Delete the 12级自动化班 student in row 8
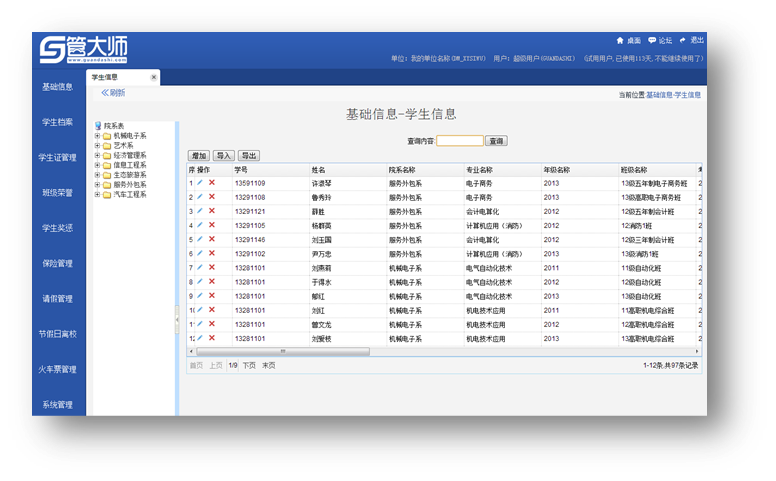 coord(212,282)
